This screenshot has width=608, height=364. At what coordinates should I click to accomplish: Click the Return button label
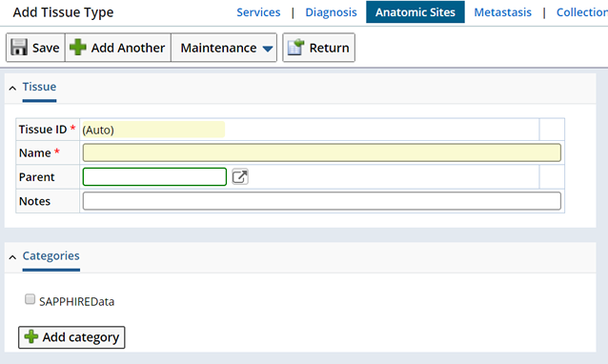click(329, 48)
